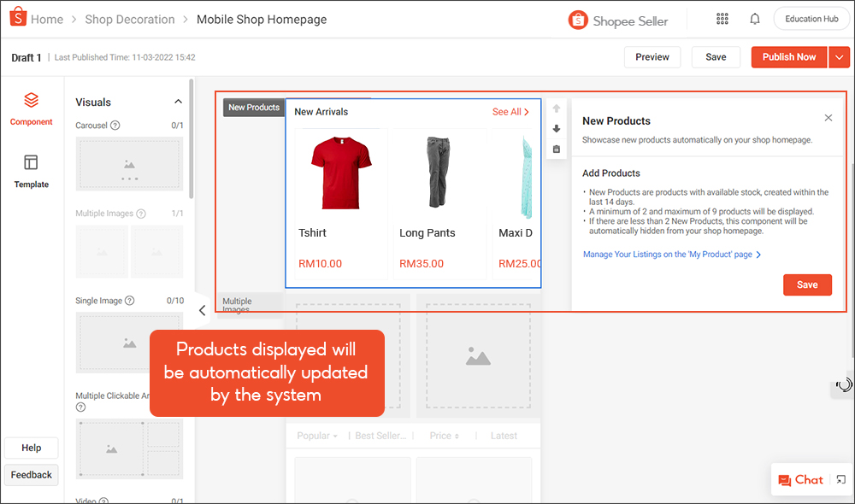Navigate to Shop Decoration breadcrumb
The height and width of the screenshot is (504, 855).
pos(129,18)
